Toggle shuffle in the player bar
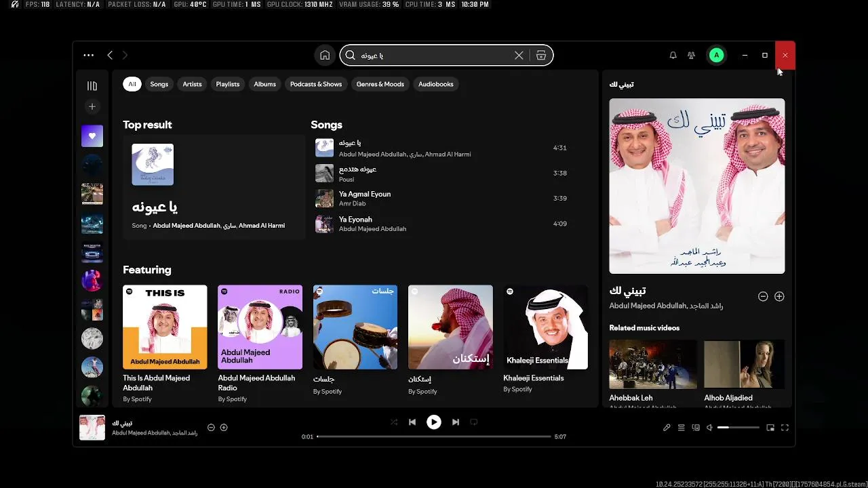Image resolution: width=868 pixels, height=488 pixels. [x=394, y=422]
